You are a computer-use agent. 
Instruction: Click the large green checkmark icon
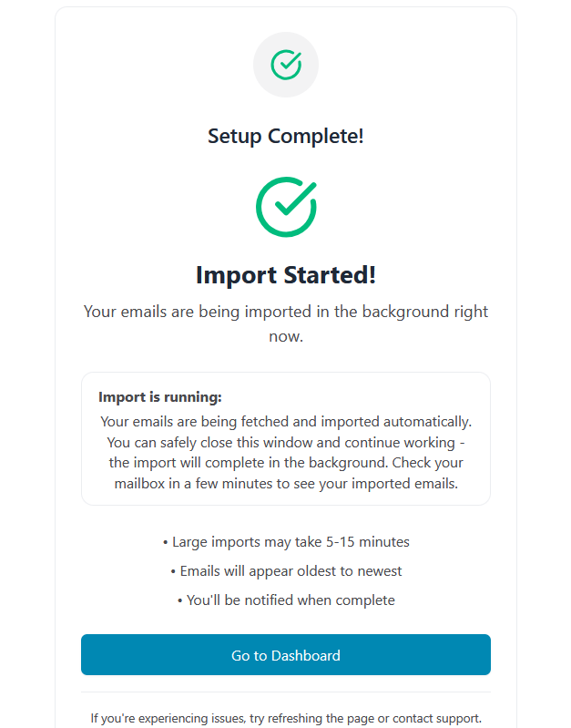click(286, 207)
